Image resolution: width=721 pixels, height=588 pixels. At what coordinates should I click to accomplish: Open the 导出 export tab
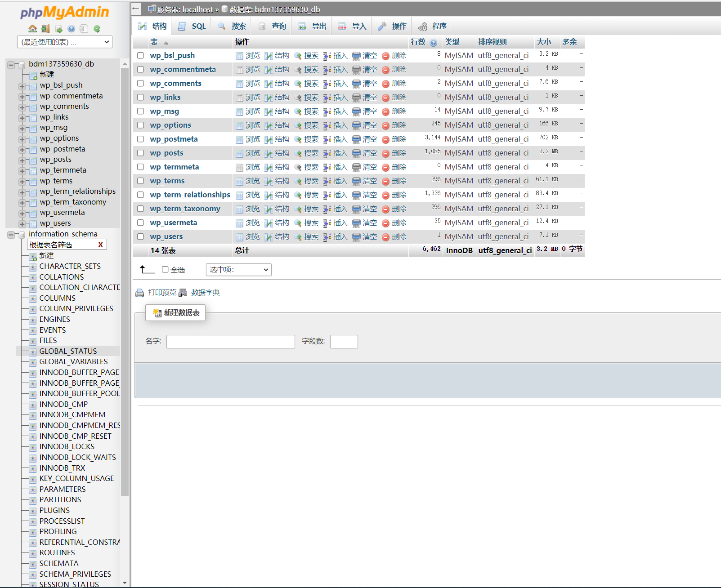coord(312,26)
